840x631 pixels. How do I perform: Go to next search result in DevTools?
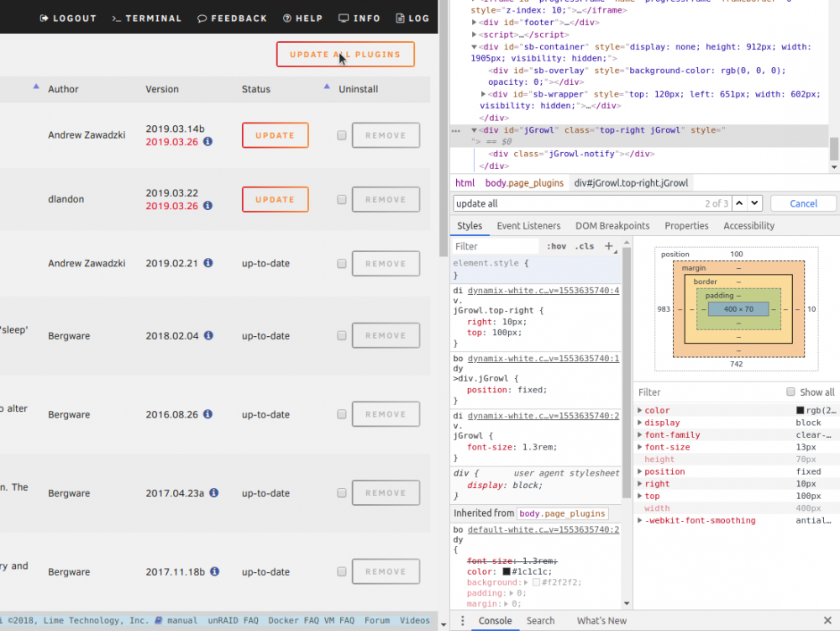(754, 203)
